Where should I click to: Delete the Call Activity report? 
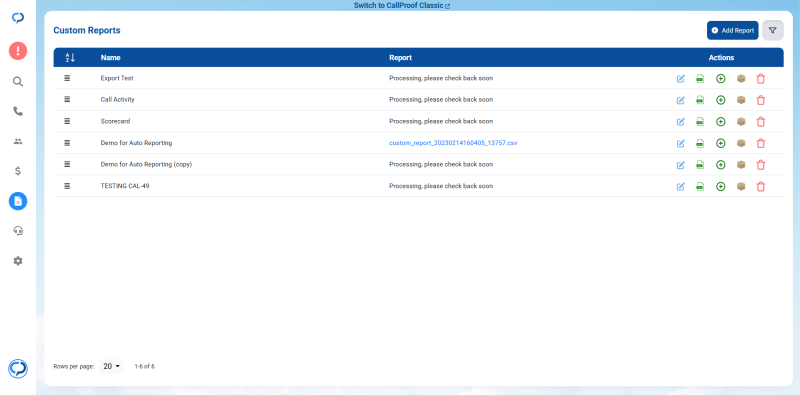coord(761,100)
